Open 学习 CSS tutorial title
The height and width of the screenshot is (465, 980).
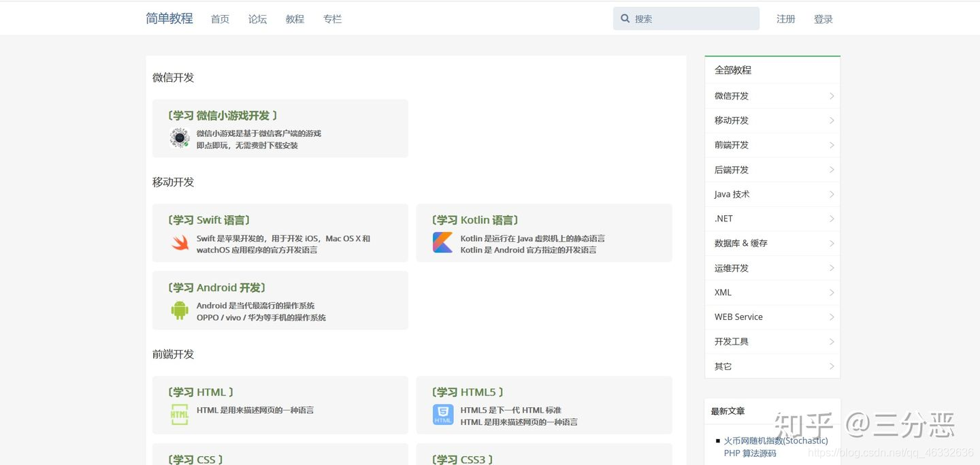pos(195,460)
